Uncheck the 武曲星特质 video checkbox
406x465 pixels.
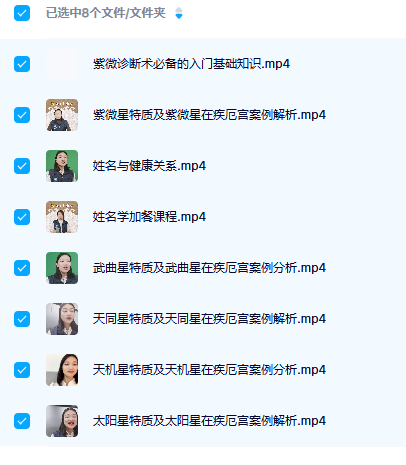coord(22,268)
